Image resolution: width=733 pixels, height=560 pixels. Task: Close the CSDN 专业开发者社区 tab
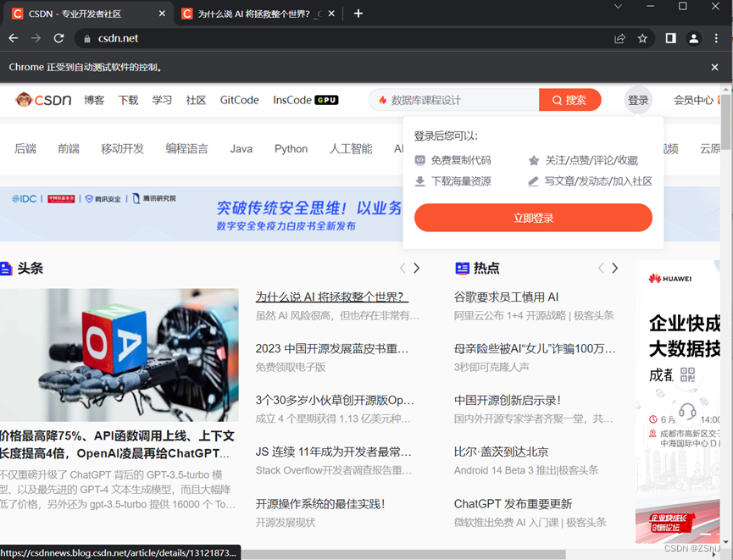click(162, 14)
